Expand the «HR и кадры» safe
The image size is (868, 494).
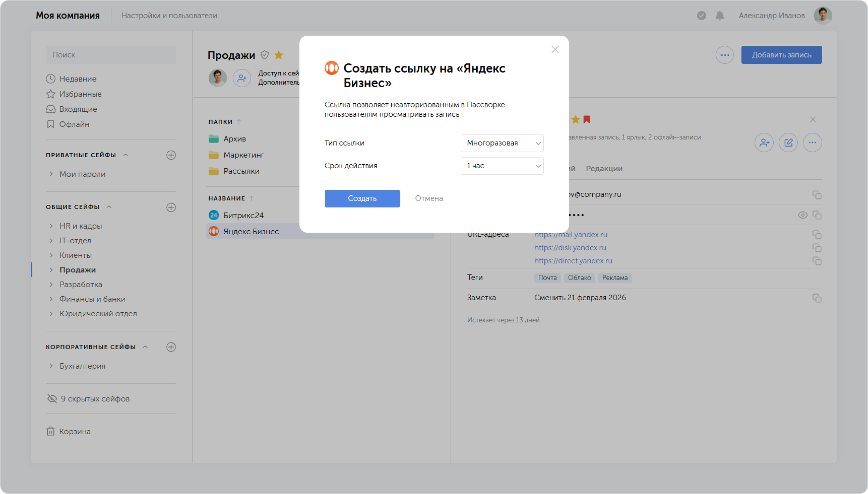(51, 226)
